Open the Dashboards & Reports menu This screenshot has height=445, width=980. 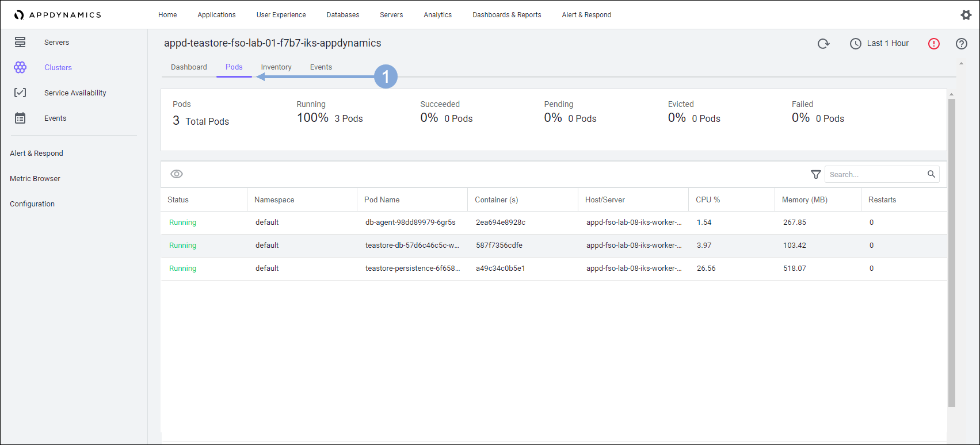pos(506,15)
